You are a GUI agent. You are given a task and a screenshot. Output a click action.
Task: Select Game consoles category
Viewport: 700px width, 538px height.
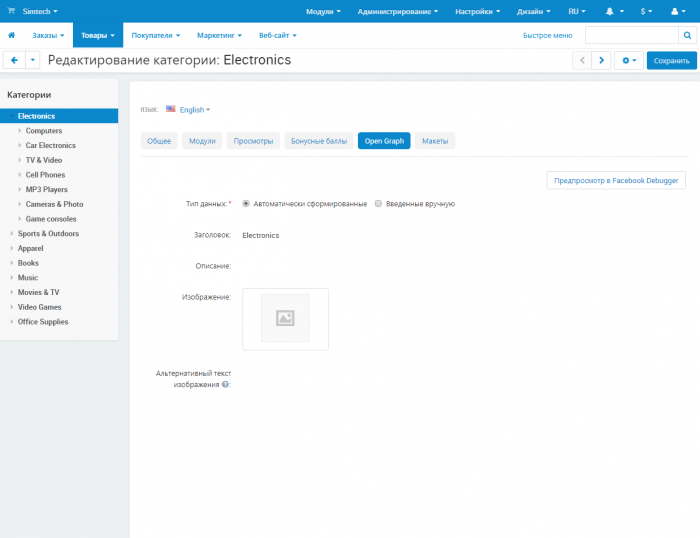[51, 219]
